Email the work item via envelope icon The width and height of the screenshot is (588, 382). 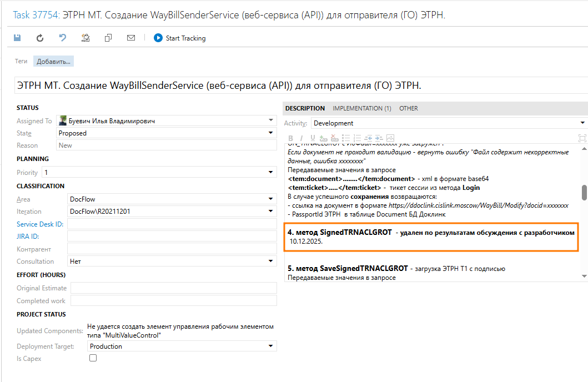(131, 38)
